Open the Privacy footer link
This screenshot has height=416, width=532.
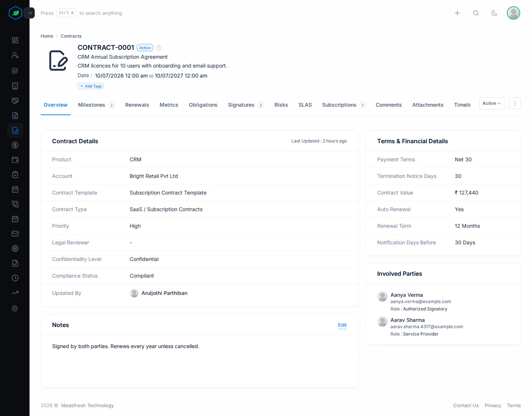tap(493, 405)
